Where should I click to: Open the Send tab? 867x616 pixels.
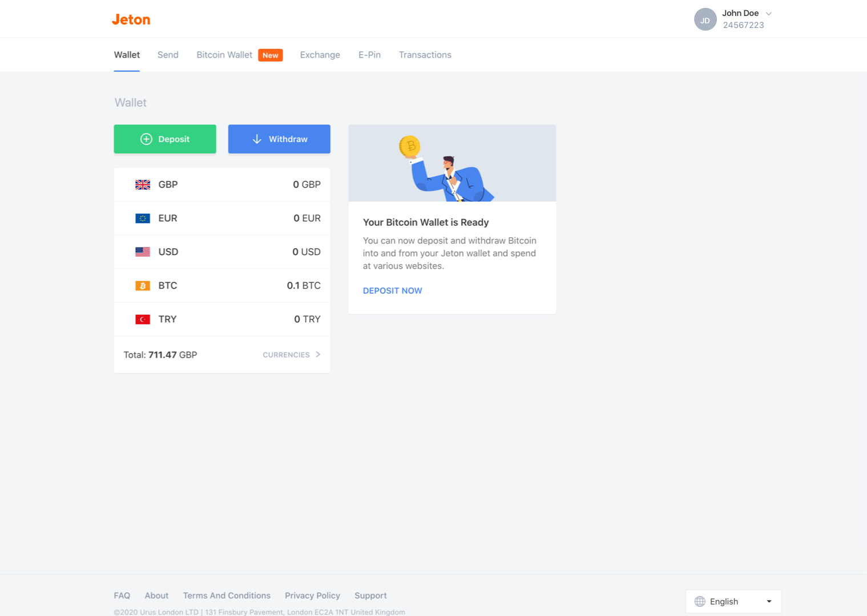(168, 55)
